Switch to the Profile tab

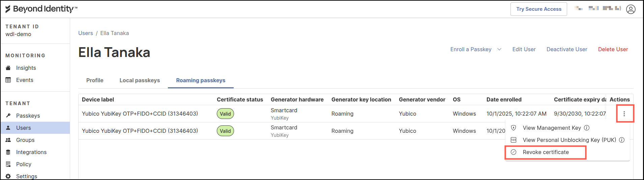[95, 80]
